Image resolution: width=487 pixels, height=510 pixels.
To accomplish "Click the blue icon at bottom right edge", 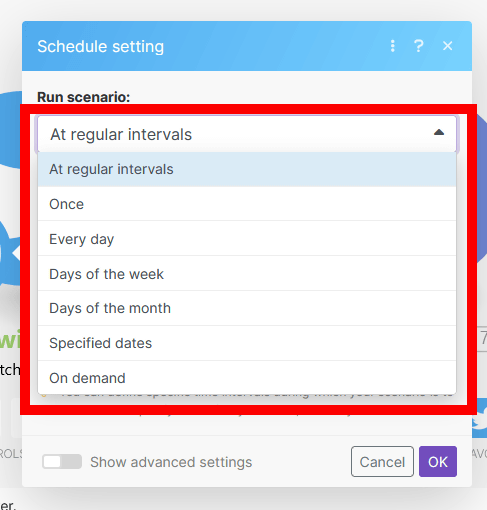I will point(480,418).
